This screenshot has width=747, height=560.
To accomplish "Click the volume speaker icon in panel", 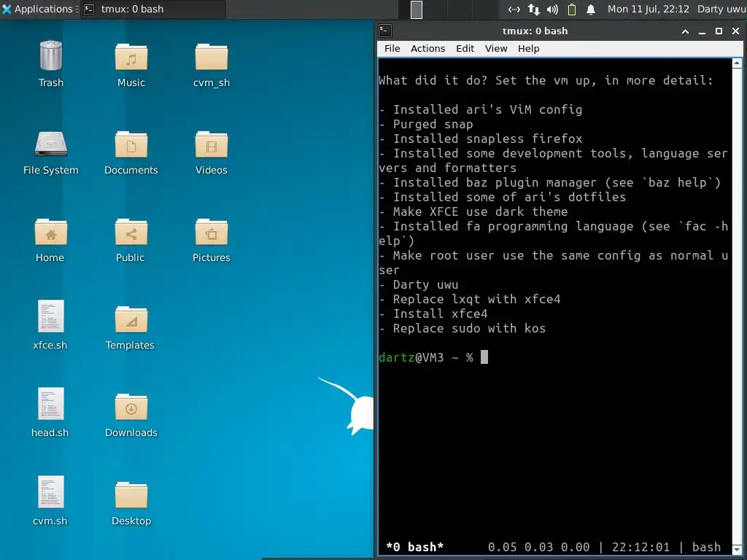I will pos(552,9).
